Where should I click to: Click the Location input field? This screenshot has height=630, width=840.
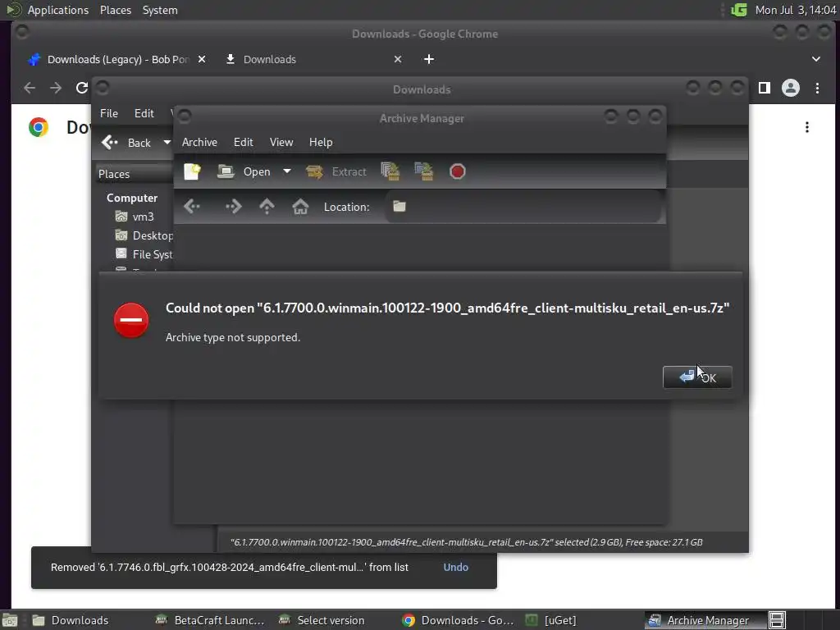point(523,206)
